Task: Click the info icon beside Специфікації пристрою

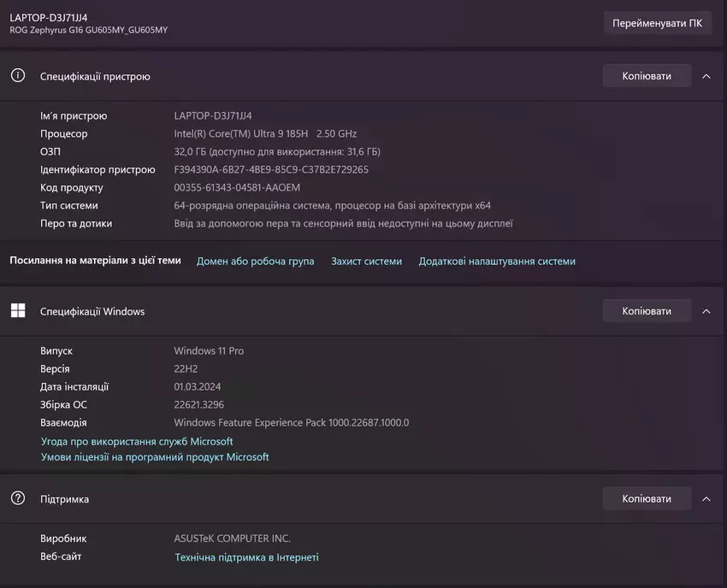Action: click(x=17, y=76)
